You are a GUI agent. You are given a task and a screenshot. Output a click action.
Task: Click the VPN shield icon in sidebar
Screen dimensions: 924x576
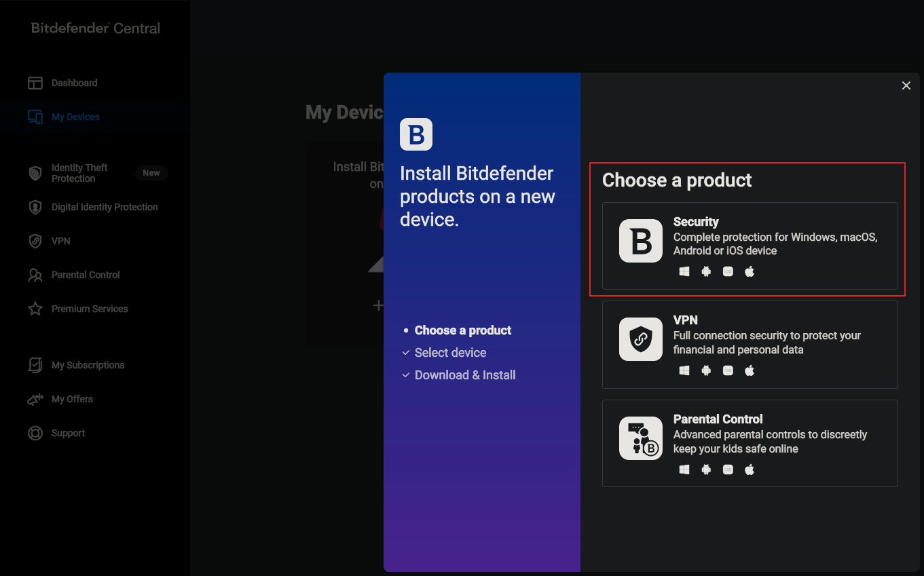35,241
